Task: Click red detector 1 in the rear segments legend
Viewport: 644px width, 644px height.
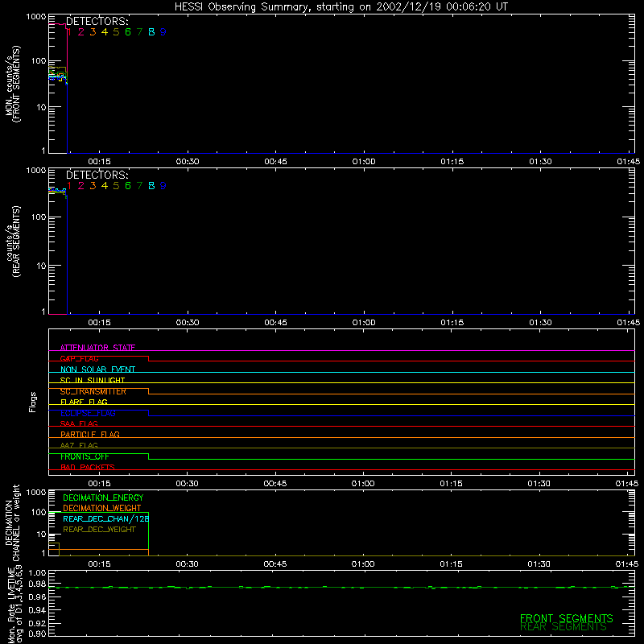Action: (69, 186)
